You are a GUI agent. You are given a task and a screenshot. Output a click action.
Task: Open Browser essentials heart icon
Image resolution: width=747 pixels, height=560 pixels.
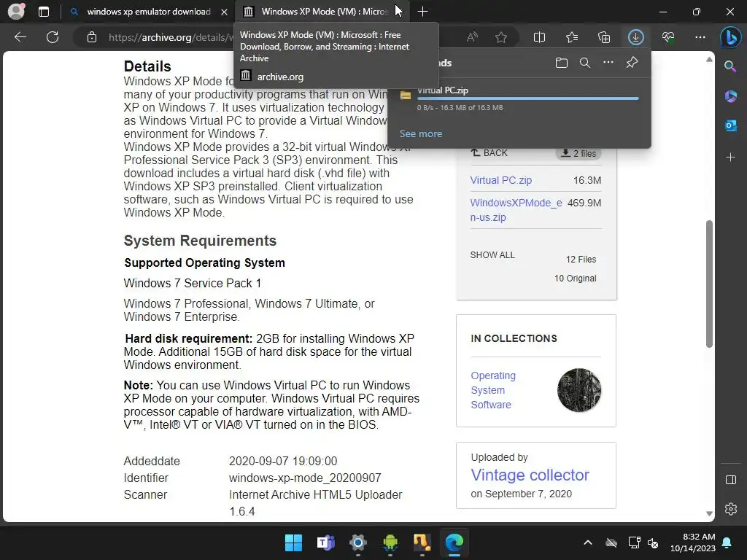(668, 37)
